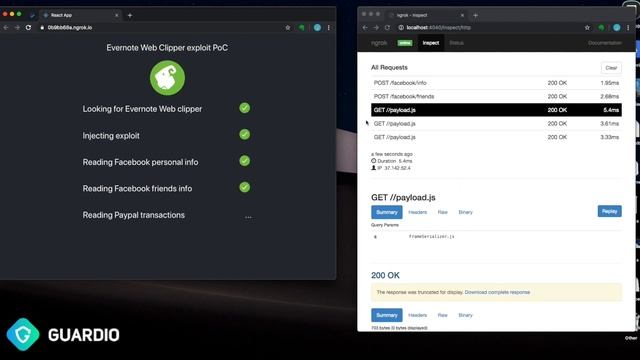The image size is (640, 360).
Task: Open the request Binary tab
Action: point(465,212)
